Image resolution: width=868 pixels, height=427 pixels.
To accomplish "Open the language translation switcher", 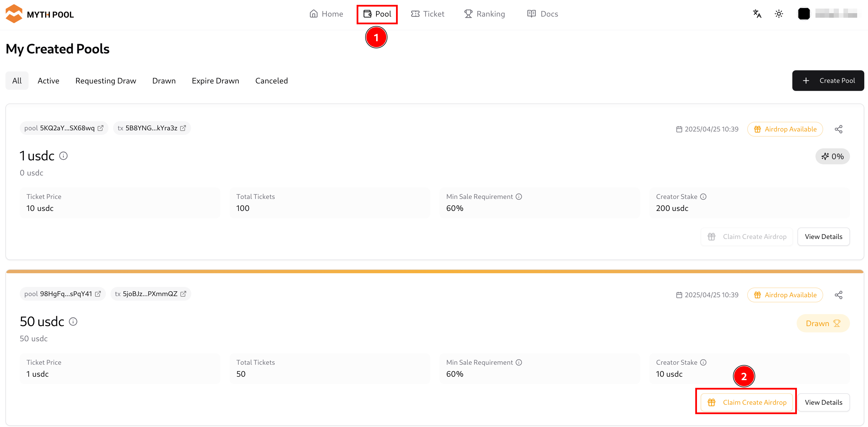I will point(757,14).
